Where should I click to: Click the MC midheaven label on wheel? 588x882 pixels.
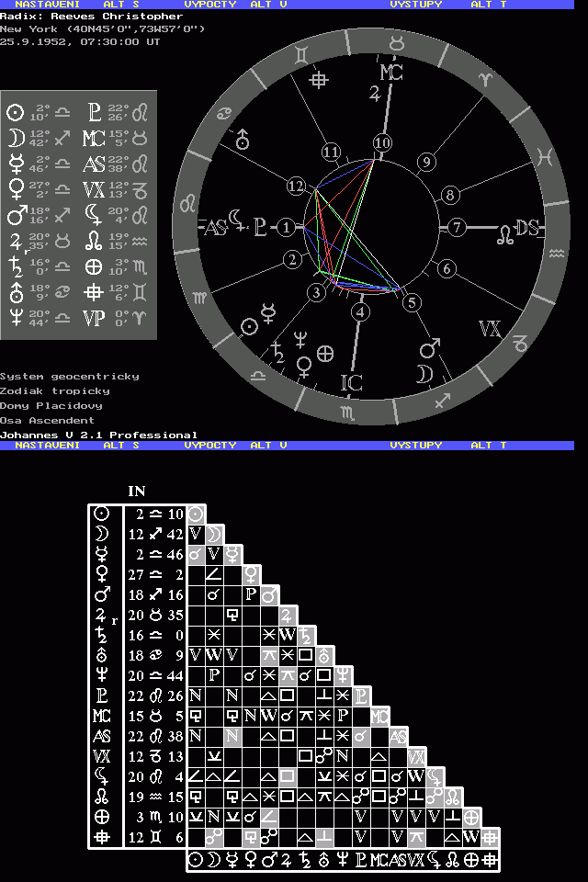(x=390, y=73)
